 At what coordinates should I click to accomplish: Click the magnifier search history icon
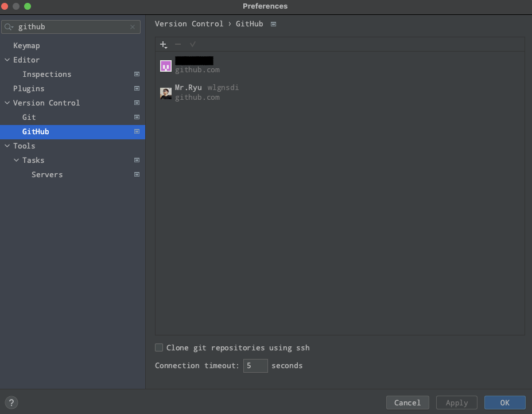pyautogui.click(x=9, y=27)
